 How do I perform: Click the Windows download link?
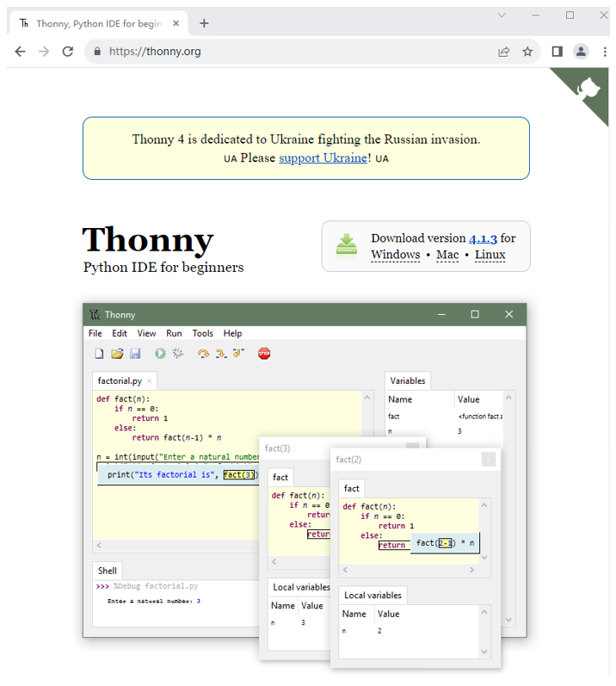395,255
